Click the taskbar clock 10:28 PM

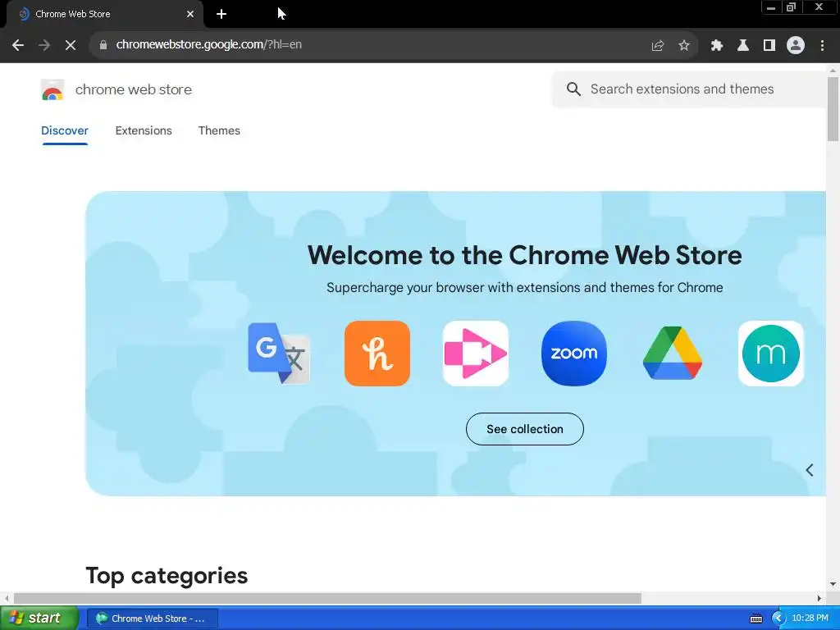810,619
